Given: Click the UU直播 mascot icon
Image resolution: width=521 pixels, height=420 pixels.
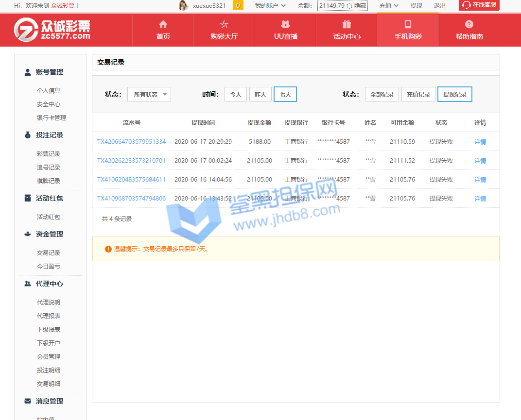Looking at the screenshot, I should coord(285,24).
